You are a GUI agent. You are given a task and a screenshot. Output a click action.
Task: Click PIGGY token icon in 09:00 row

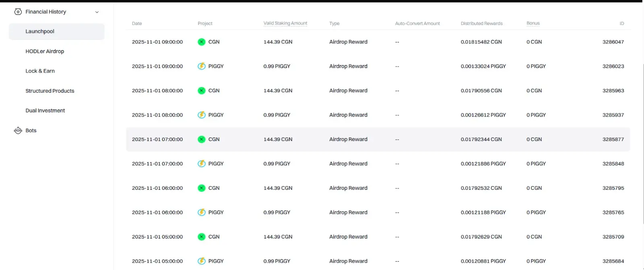click(202, 66)
